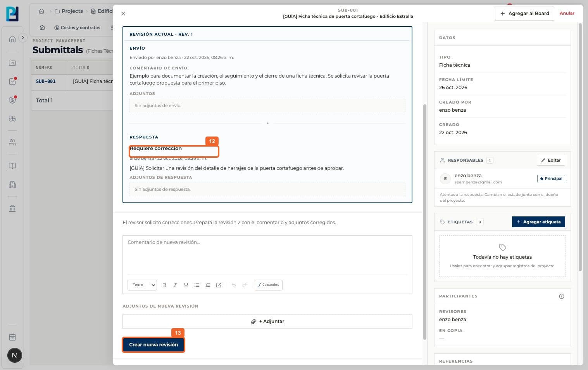Screen dimensions: 588x370
Task: Click Crear nueva revisión button
Action: coord(153,345)
